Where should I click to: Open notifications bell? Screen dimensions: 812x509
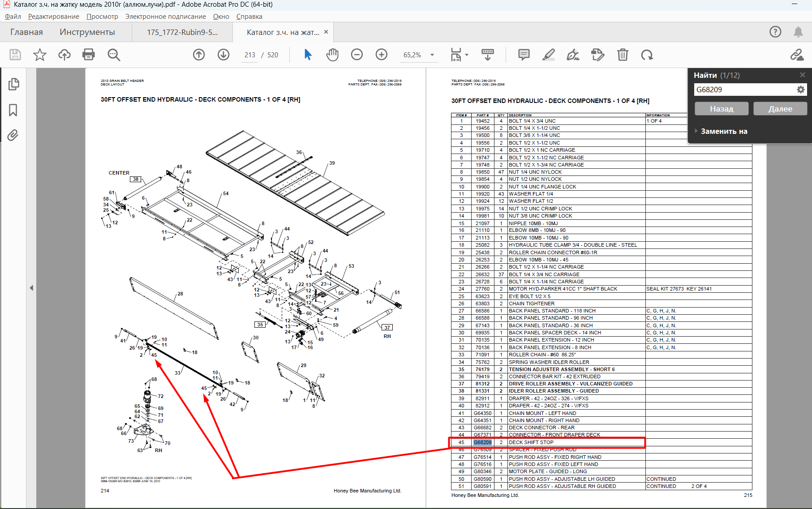click(798, 32)
